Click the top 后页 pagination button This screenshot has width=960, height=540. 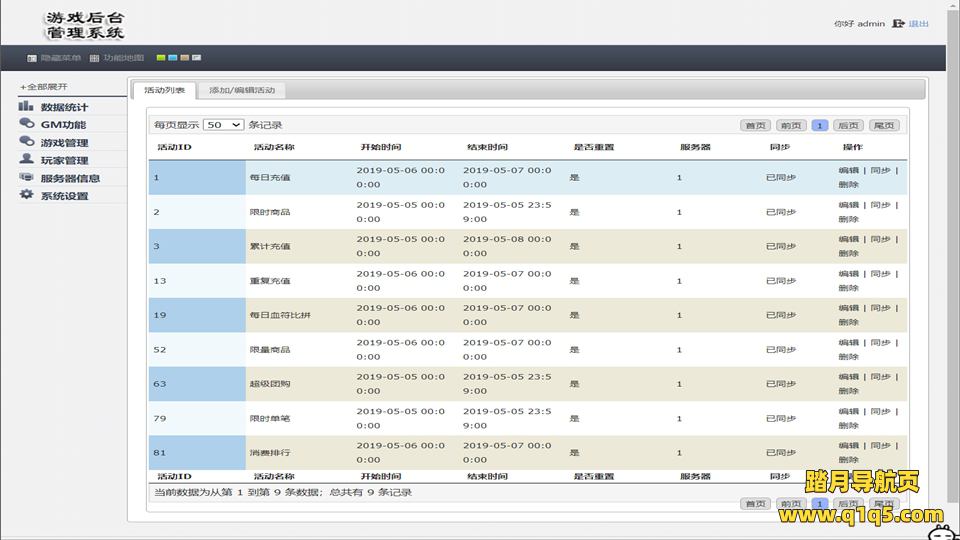pos(849,126)
